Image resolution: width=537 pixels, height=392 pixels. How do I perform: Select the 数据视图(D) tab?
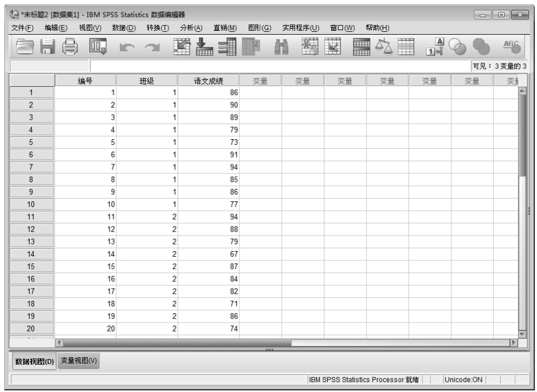click(34, 362)
